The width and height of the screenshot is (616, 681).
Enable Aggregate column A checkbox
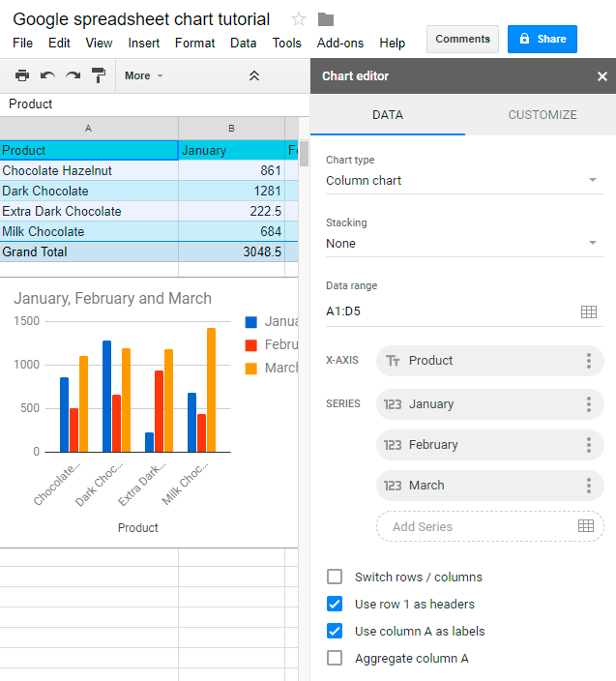[335, 658]
